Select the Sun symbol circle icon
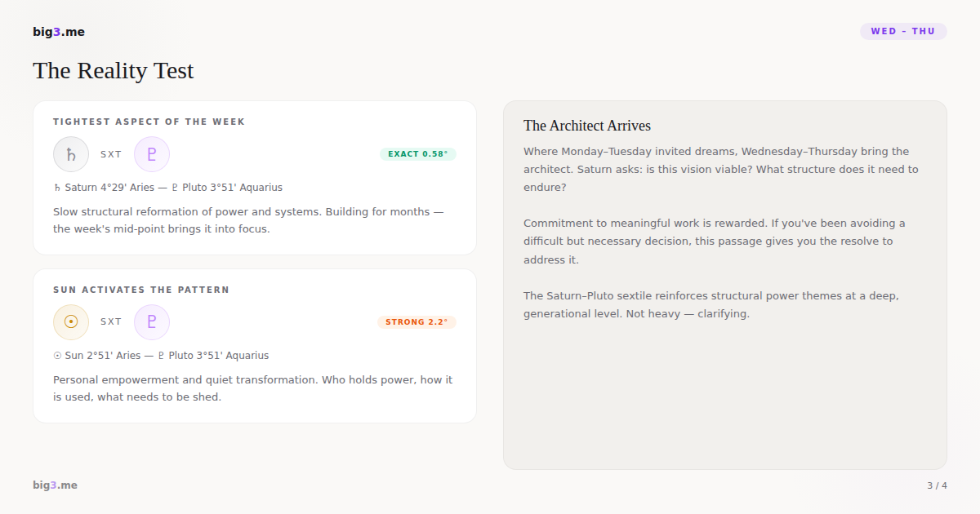 [x=71, y=322]
